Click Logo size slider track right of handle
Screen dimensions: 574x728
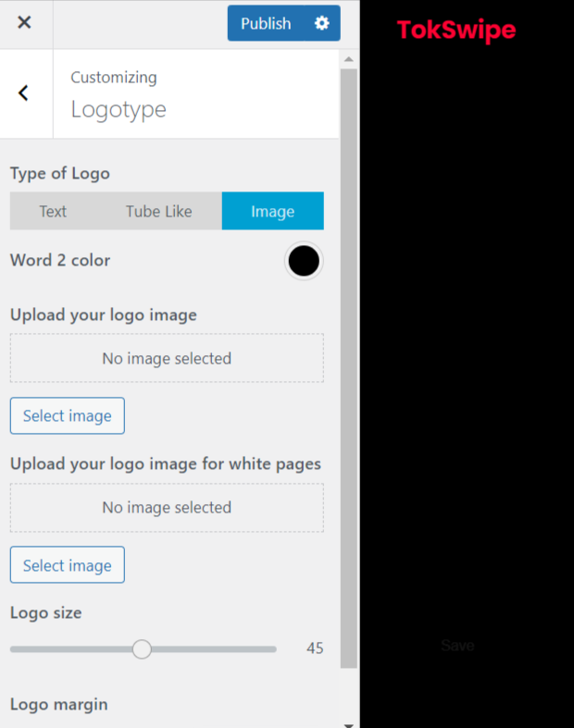pos(213,648)
